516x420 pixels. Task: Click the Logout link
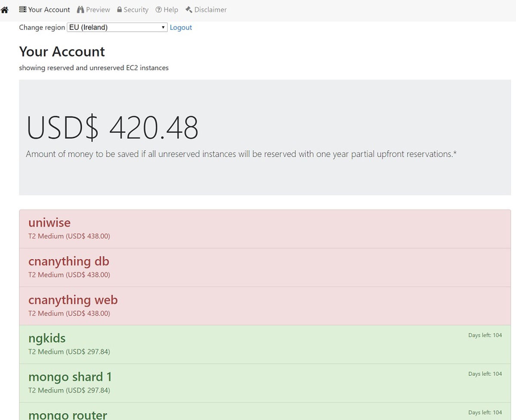(180, 27)
